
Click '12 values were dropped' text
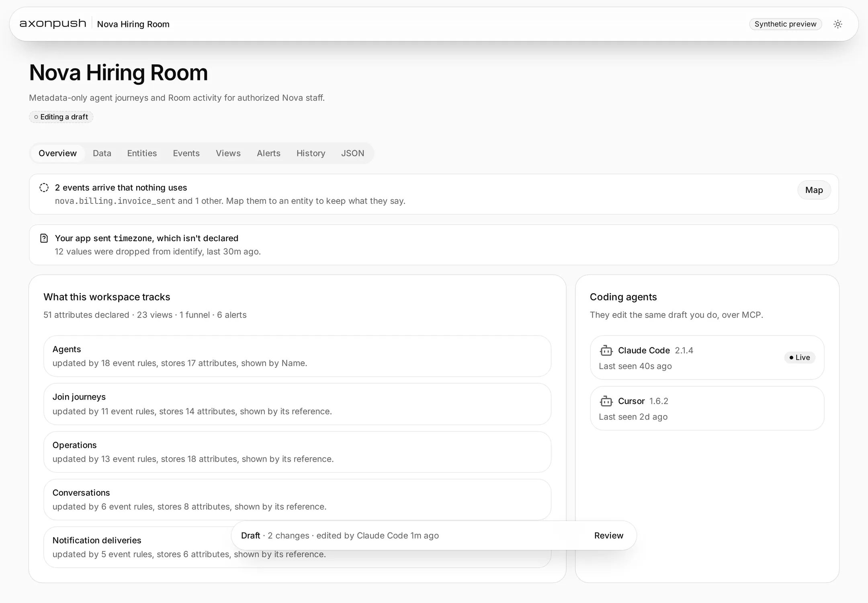pyautogui.click(x=158, y=252)
